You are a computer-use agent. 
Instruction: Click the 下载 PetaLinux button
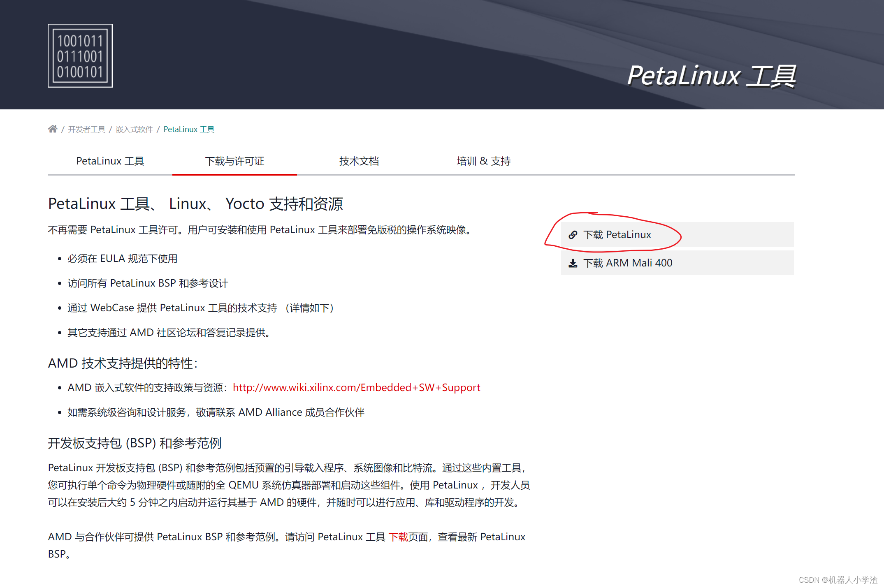pyautogui.click(x=617, y=235)
